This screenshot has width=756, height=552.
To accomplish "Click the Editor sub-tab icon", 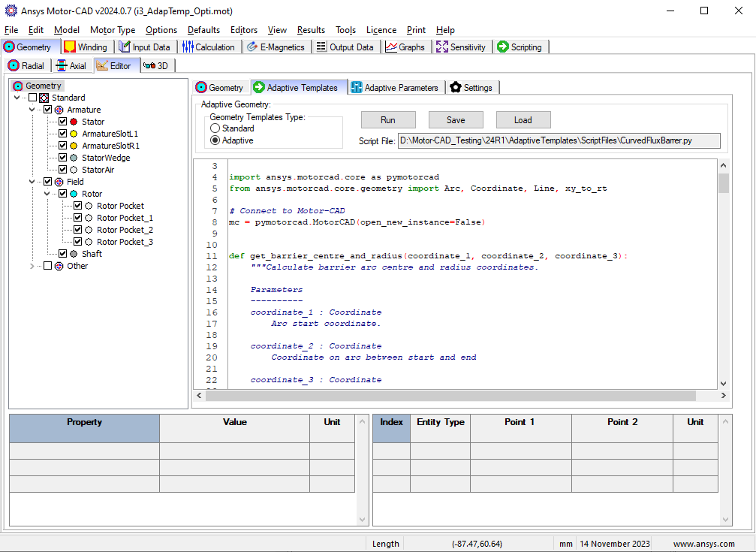I will (102, 65).
